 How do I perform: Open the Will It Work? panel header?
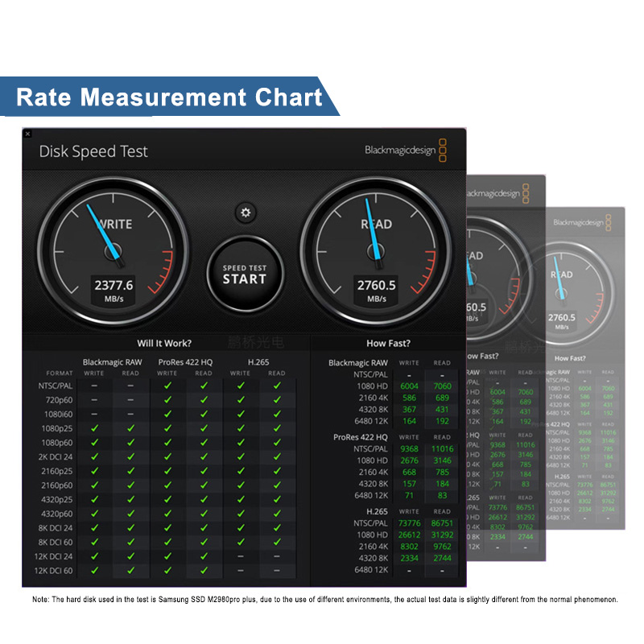164,344
